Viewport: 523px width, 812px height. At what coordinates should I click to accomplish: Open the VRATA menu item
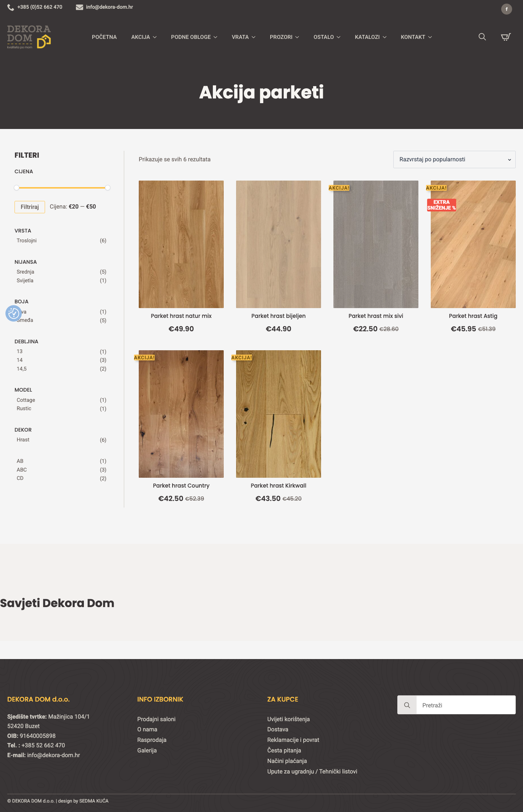pyautogui.click(x=243, y=37)
